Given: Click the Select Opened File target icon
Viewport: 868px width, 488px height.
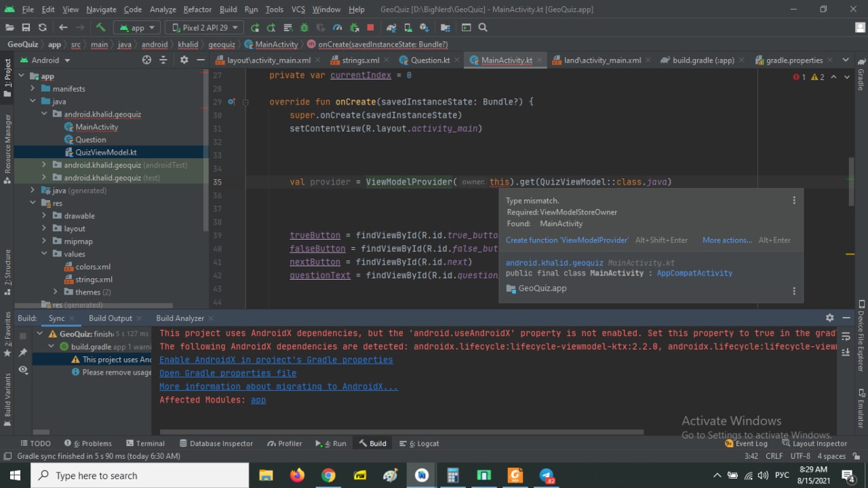Looking at the screenshot, I should (146, 60).
